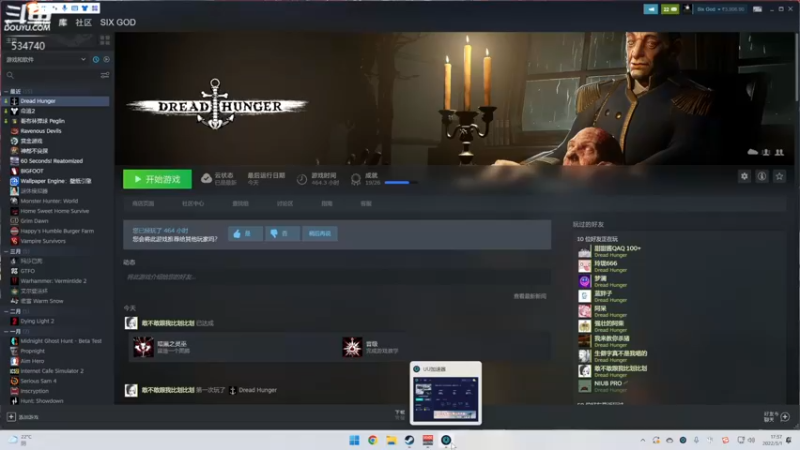Image resolution: width=800 pixels, height=450 pixels.
Task: Click the button beside thumbs down
Action: click(x=320, y=234)
